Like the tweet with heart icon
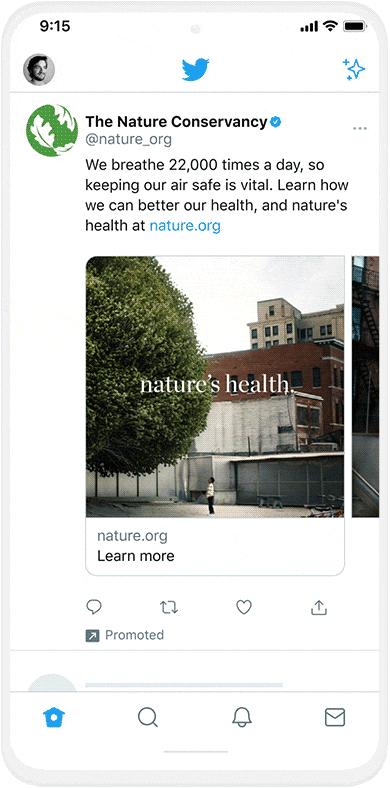The width and height of the screenshot is (390, 788). tap(244, 608)
